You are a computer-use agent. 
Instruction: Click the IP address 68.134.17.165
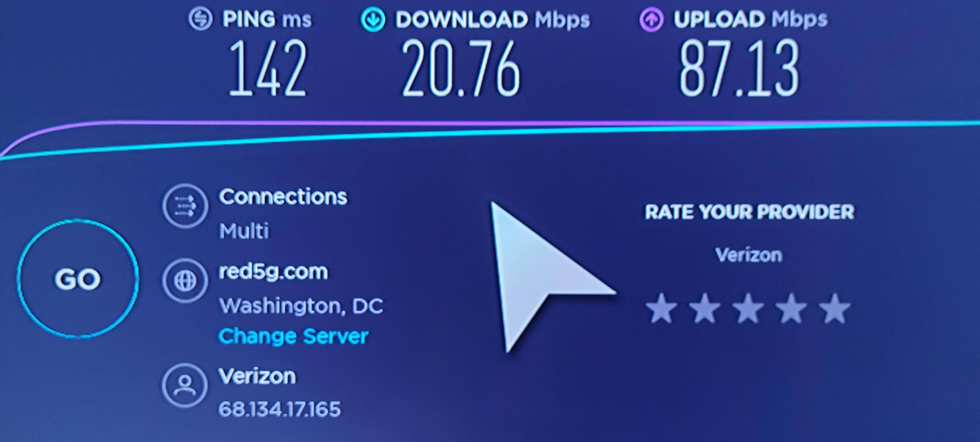tap(280, 409)
